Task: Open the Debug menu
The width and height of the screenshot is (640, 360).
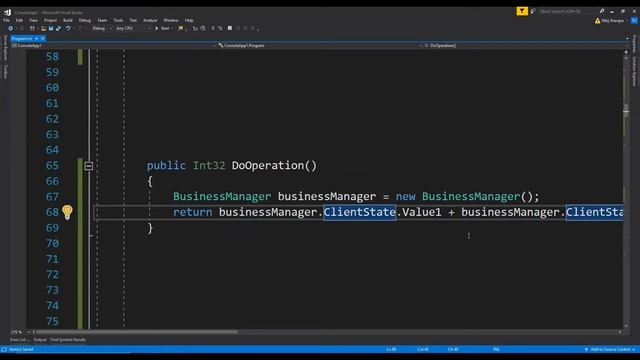Action: 85,20
